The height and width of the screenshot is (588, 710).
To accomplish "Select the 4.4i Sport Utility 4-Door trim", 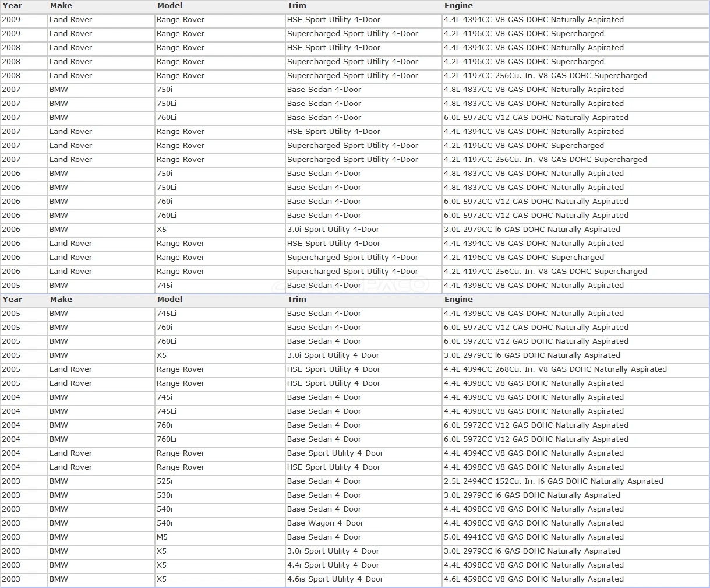I will point(363,565).
